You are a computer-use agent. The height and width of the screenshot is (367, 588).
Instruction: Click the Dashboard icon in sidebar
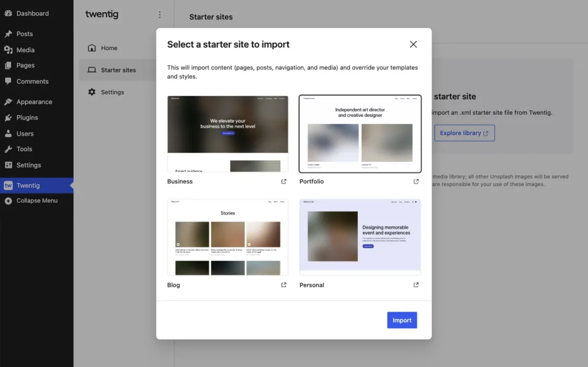(8, 13)
